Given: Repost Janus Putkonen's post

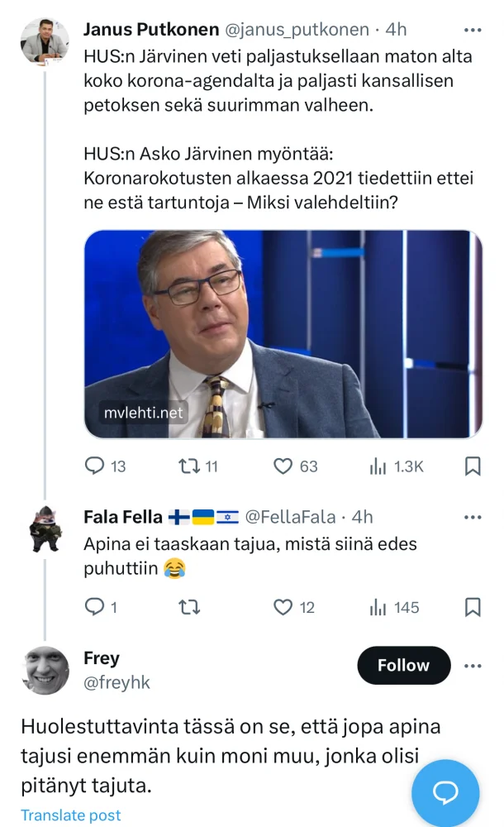Looking at the screenshot, I should (188, 466).
